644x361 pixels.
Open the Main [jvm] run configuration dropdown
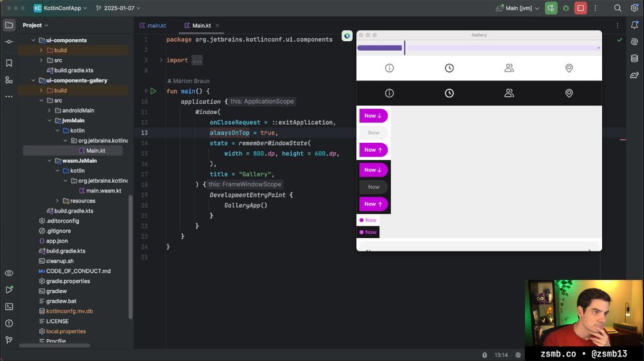point(518,8)
